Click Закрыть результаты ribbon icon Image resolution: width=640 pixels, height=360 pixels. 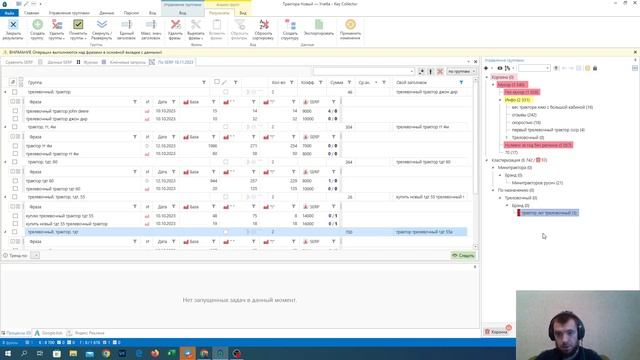click(x=13, y=25)
